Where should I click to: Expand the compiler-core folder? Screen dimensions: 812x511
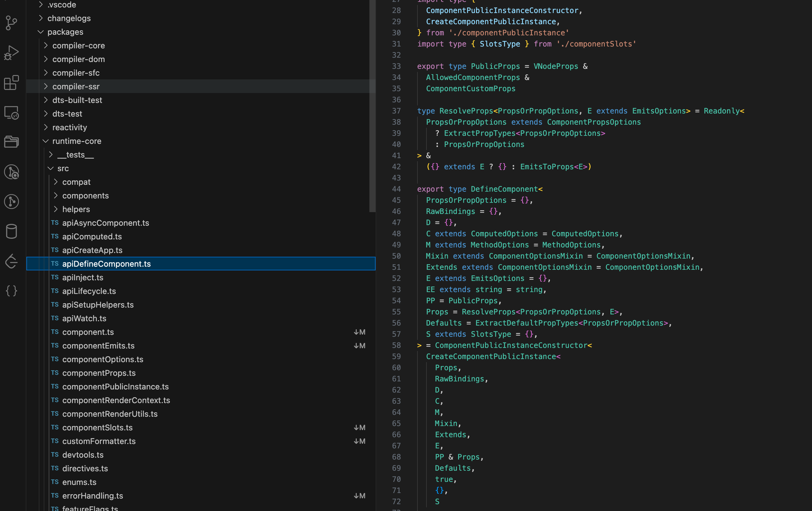(46, 46)
